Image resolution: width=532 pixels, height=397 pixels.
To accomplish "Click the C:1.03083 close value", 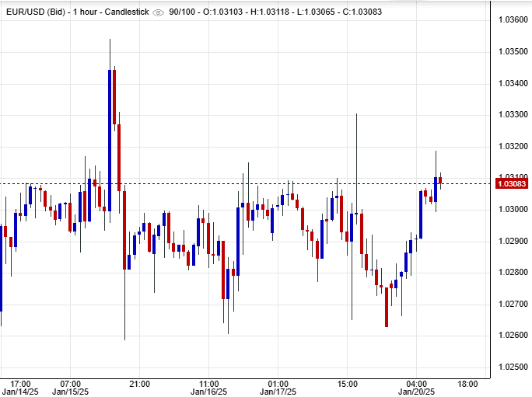I will [362, 12].
